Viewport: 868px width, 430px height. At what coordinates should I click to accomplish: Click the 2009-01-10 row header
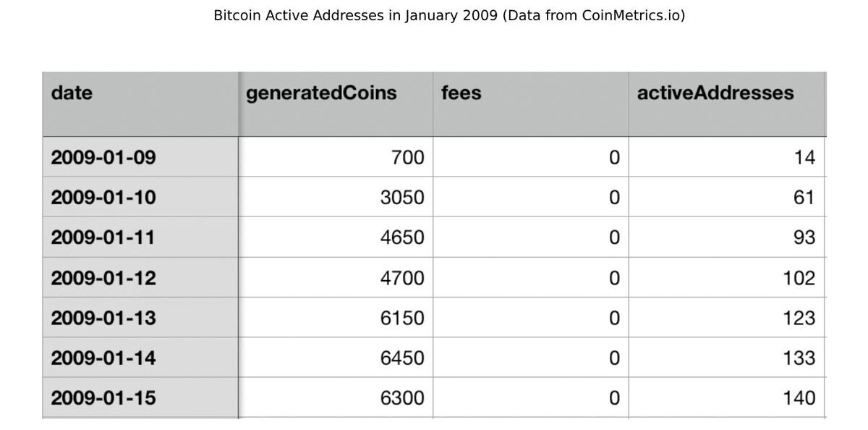click(x=103, y=198)
